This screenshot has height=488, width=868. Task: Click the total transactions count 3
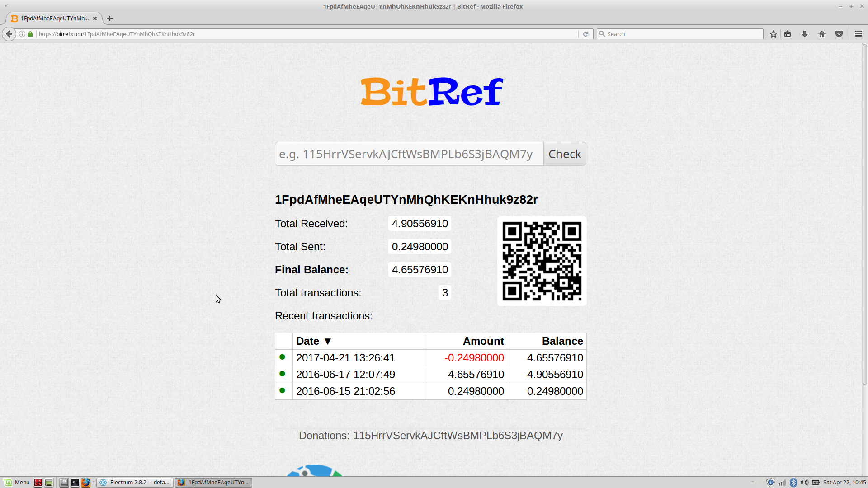click(445, 293)
